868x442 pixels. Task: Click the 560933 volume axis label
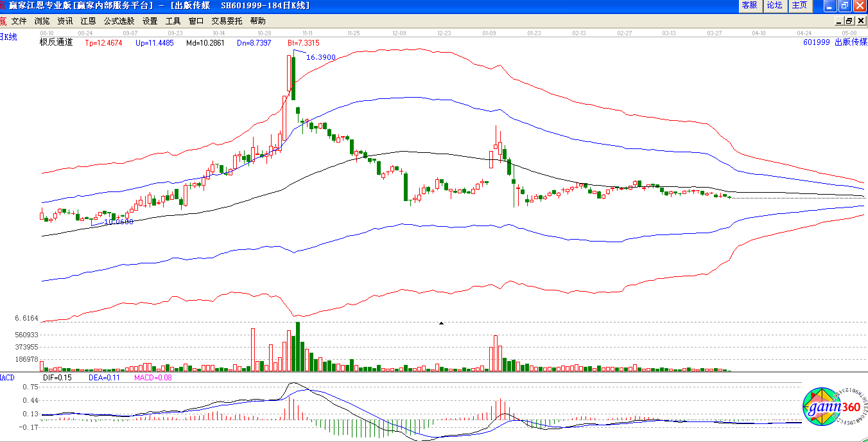27,335
